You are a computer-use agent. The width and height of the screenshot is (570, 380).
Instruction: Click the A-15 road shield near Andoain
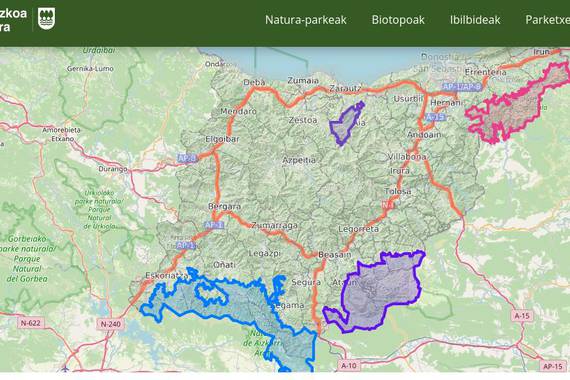point(435,117)
